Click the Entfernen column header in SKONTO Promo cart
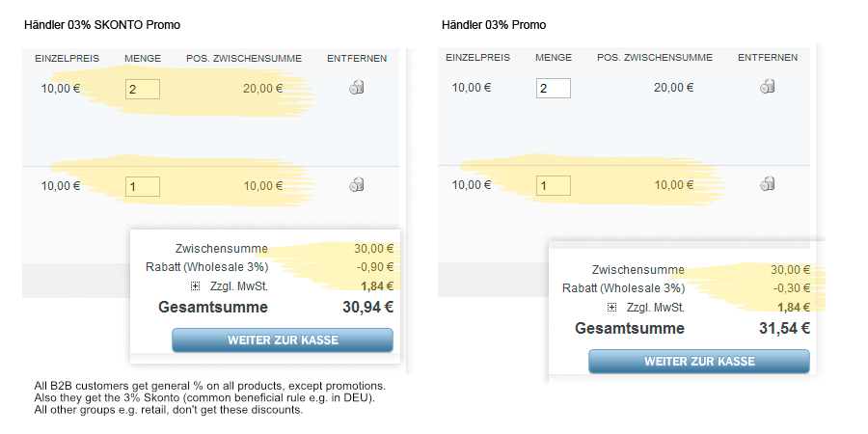This screenshot has width=868, height=434. click(x=357, y=59)
